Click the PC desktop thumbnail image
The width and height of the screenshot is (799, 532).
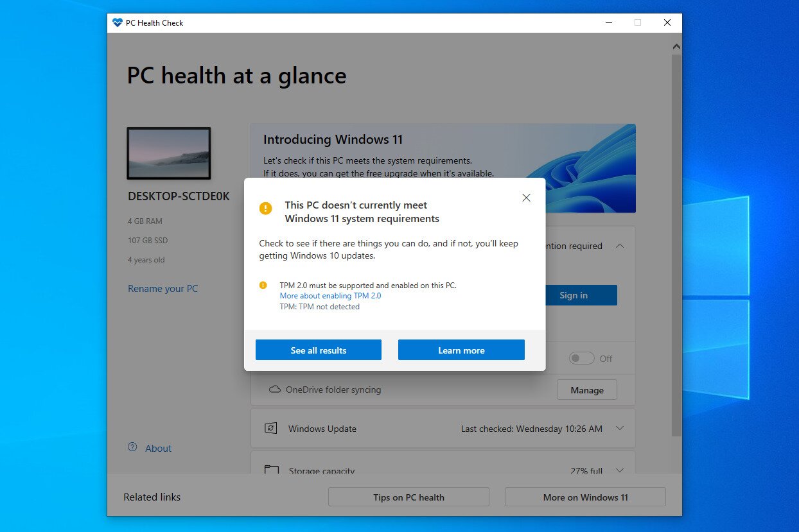pos(169,153)
